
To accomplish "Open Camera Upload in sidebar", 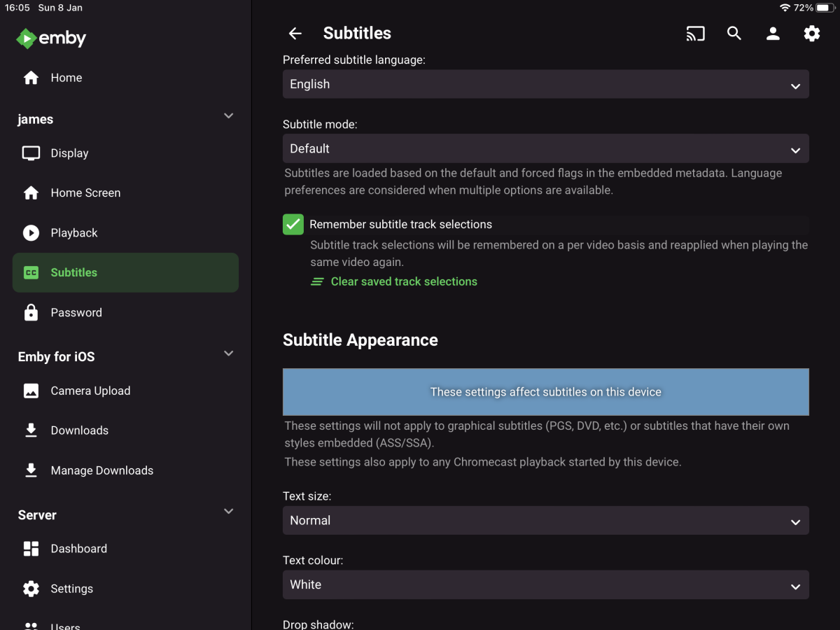I will 90,391.
